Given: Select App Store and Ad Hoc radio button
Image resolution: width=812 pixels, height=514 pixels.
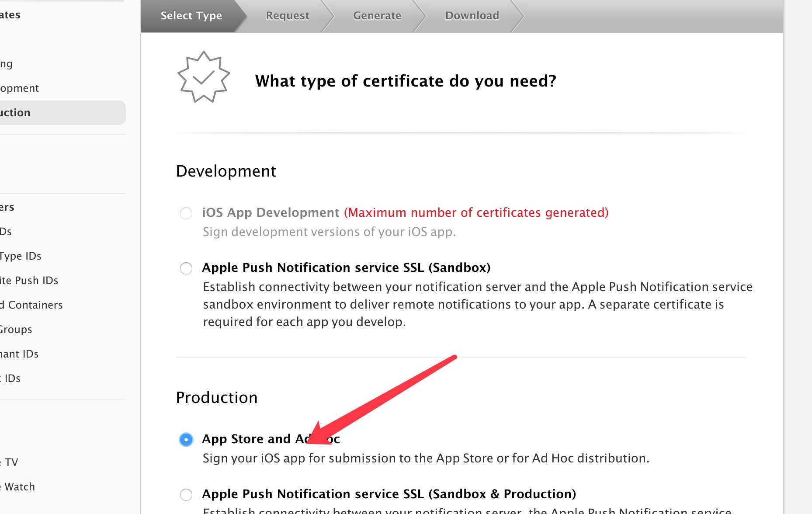Looking at the screenshot, I should 186,439.
